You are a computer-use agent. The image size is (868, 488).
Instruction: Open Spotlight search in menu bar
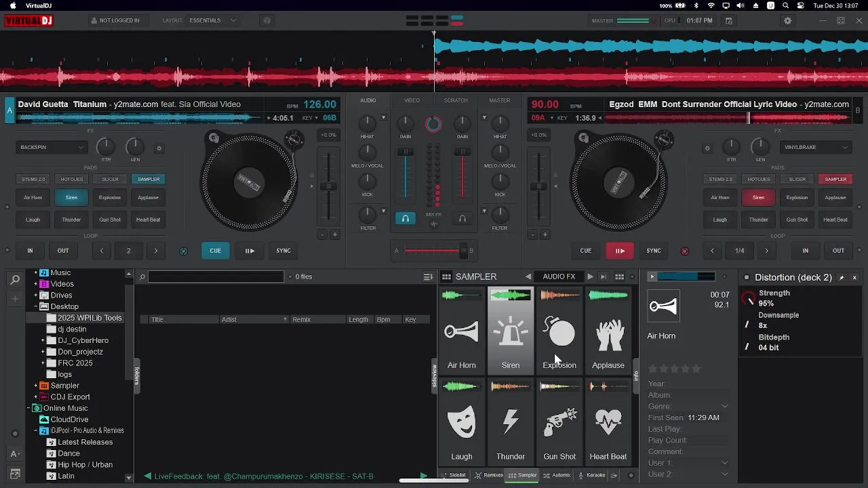pos(786,5)
